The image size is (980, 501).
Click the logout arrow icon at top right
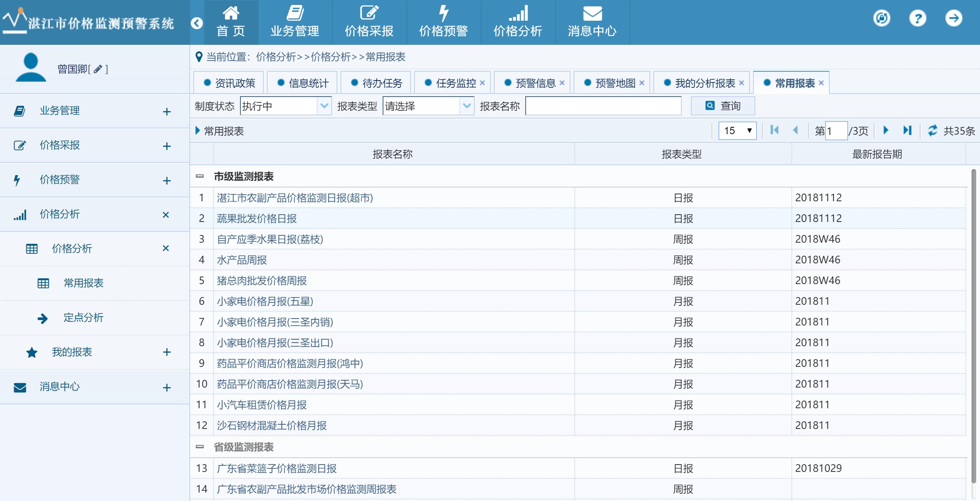pyautogui.click(x=954, y=18)
